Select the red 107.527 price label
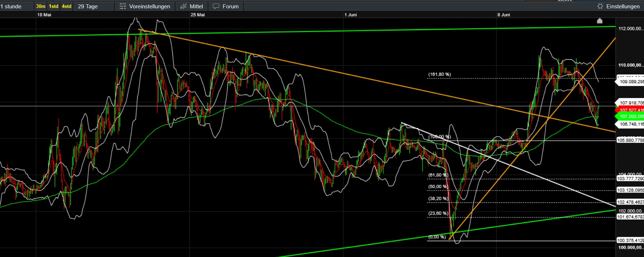 [630, 110]
